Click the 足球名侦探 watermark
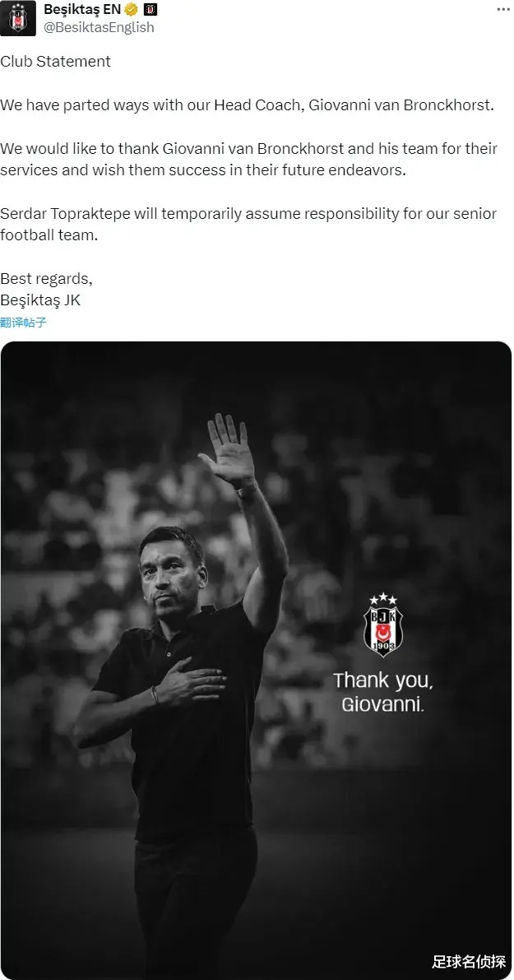The image size is (514, 980). (469, 961)
